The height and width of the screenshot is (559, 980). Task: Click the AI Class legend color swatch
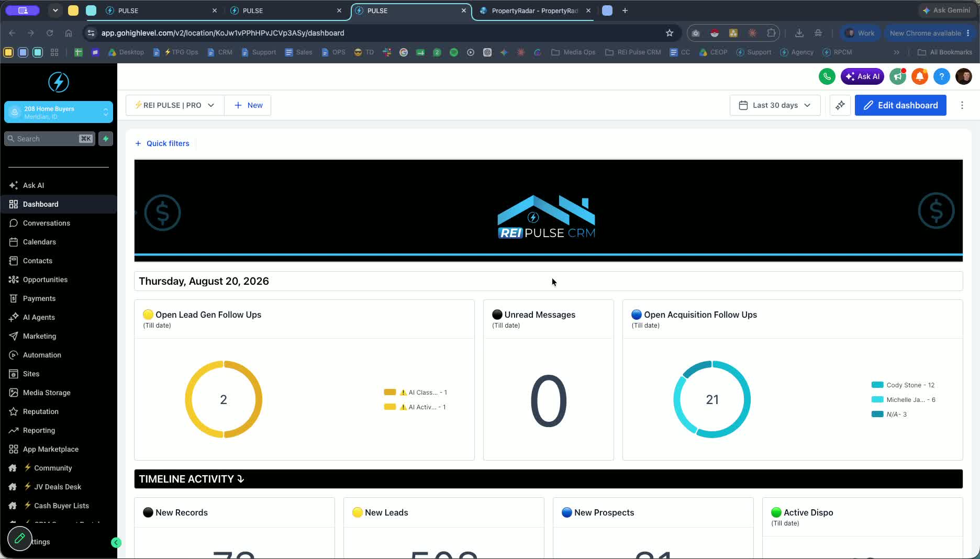pyautogui.click(x=390, y=392)
